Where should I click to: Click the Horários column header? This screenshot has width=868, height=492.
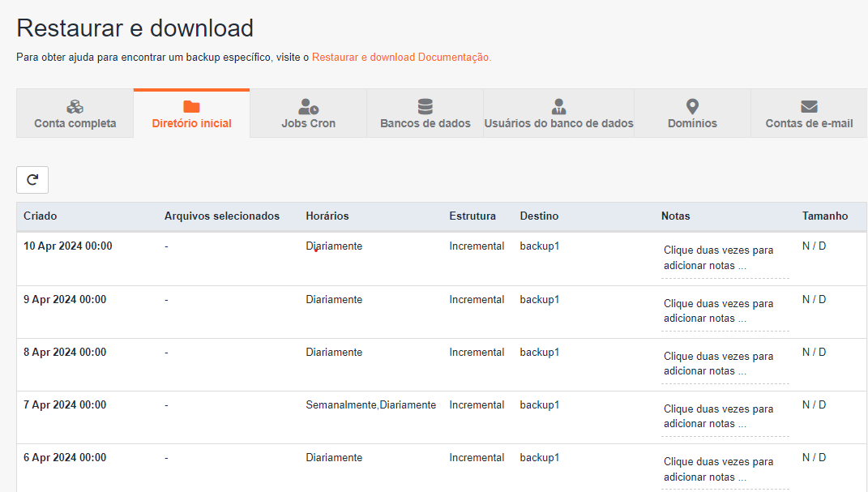pos(327,216)
